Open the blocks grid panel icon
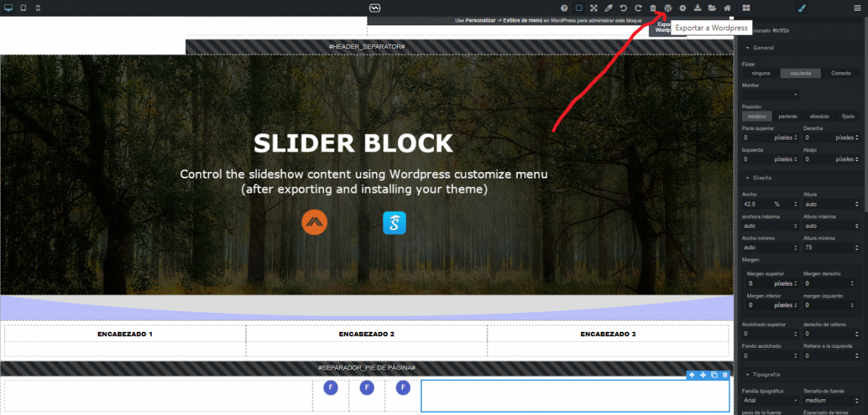The height and width of the screenshot is (415, 868). 746,8
